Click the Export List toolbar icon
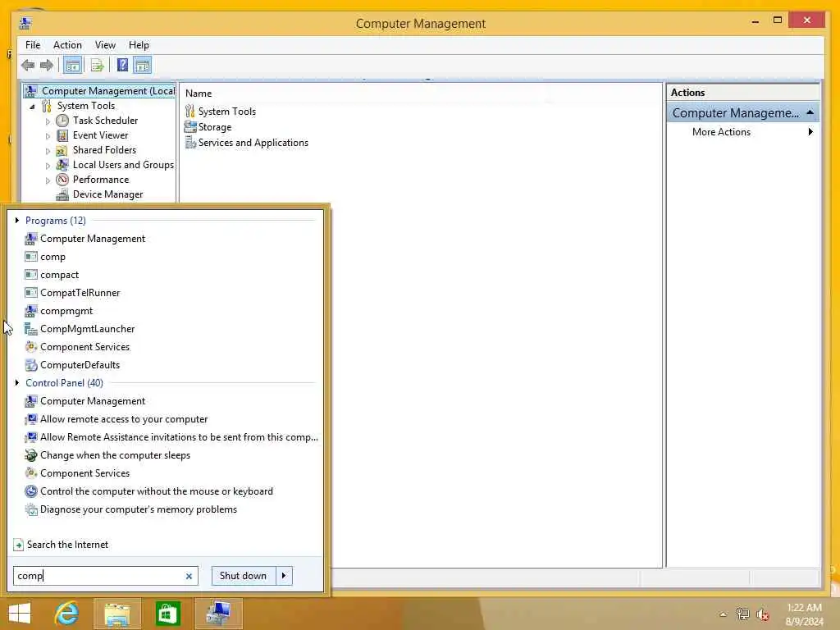 97,66
